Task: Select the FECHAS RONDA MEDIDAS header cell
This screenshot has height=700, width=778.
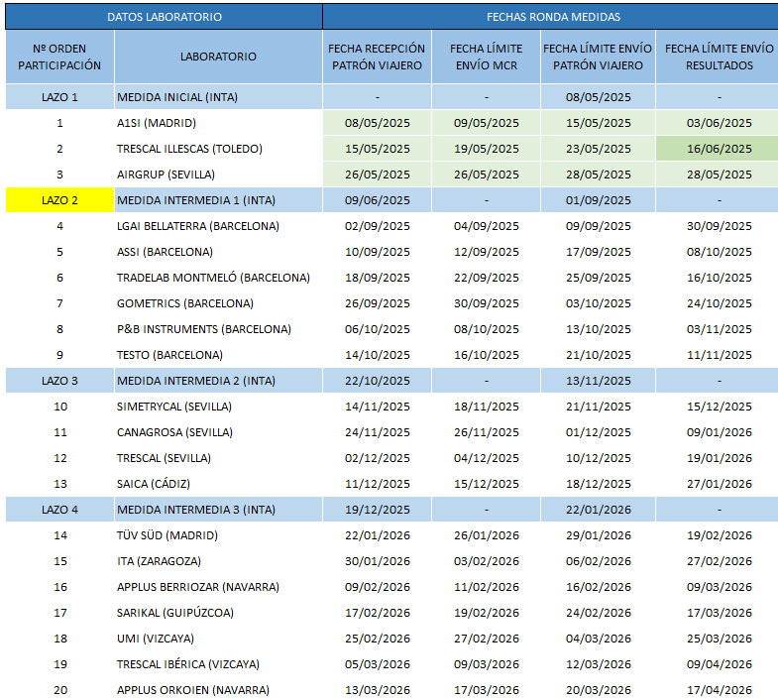Action: (x=551, y=17)
